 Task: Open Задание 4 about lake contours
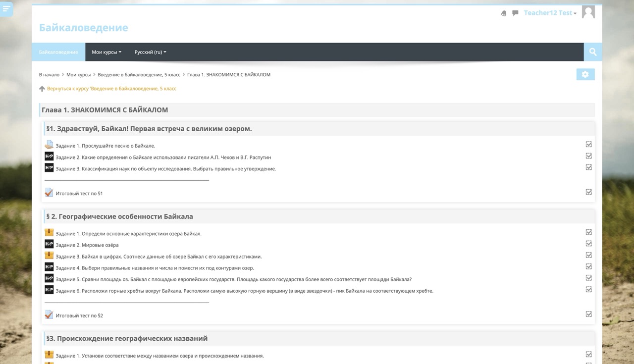click(155, 268)
